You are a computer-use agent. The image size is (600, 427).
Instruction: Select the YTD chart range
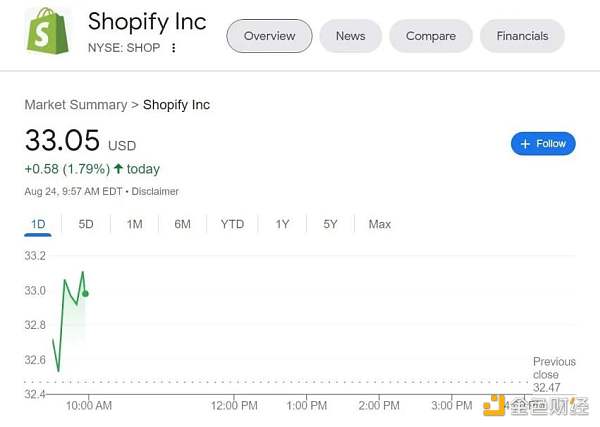point(232,224)
